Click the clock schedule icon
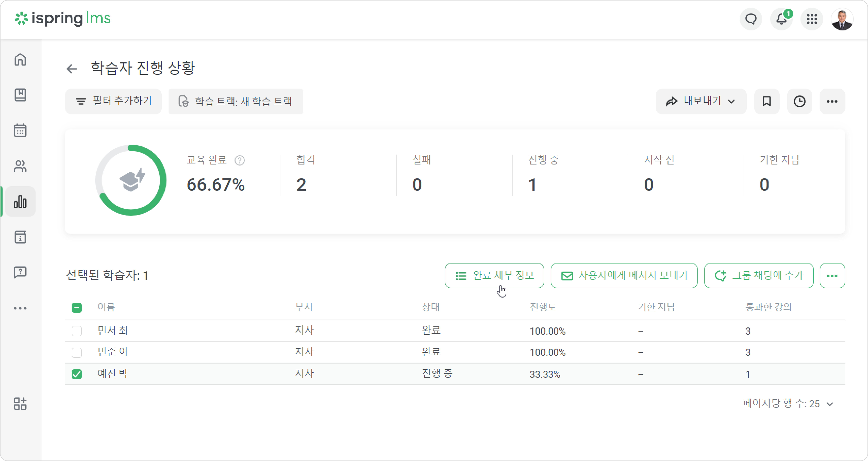The width and height of the screenshot is (868, 461). tap(800, 101)
